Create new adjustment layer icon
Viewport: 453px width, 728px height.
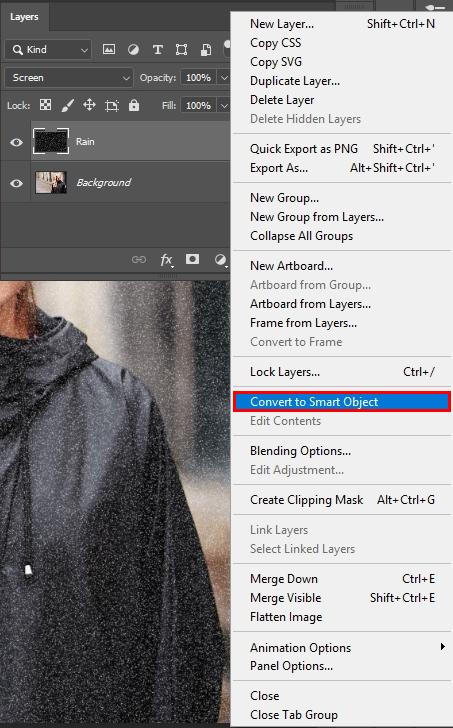tap(220, 260)
